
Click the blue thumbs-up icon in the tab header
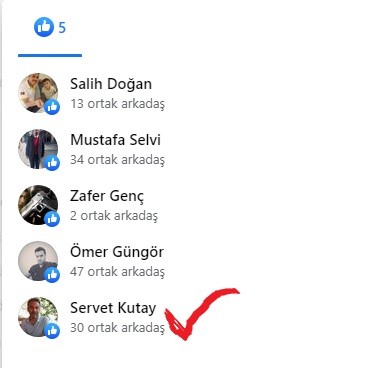[x=44, y=27]
